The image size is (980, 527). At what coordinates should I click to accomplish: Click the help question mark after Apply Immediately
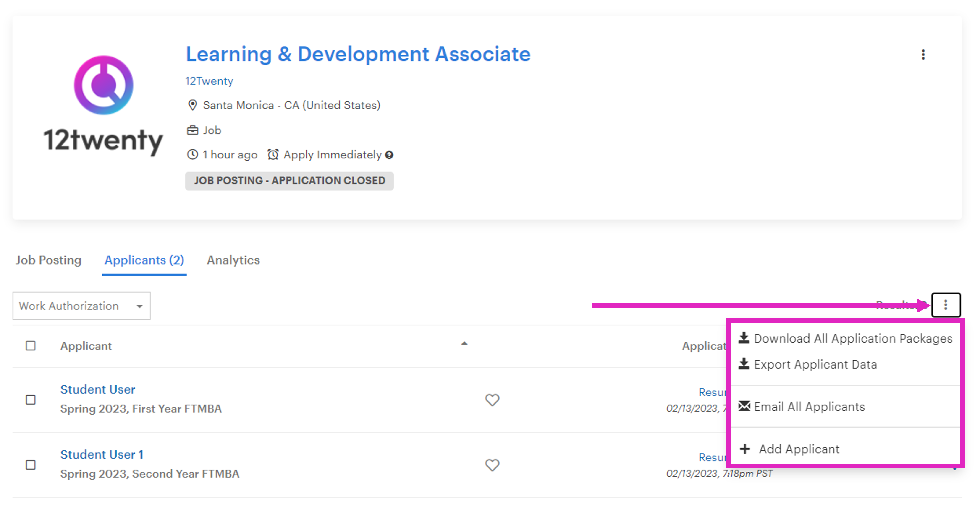[389, 155]
